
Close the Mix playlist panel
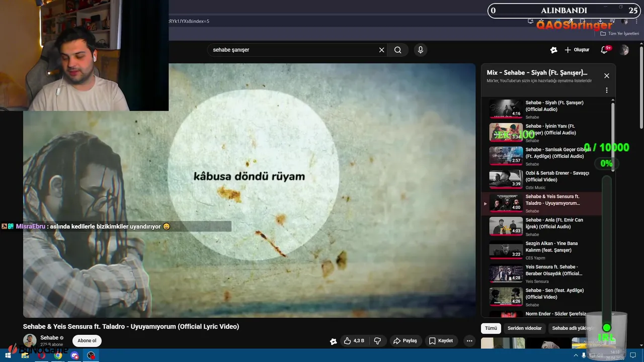607,75
